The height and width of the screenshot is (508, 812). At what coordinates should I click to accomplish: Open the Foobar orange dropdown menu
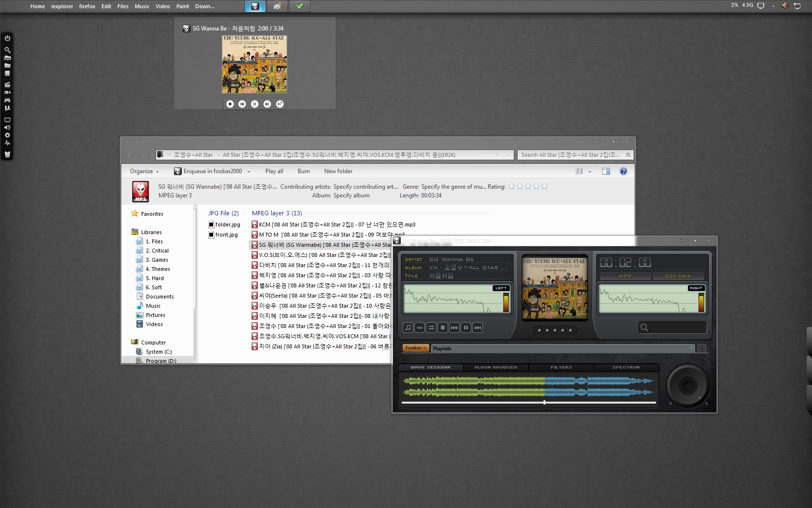click(416, 348)
